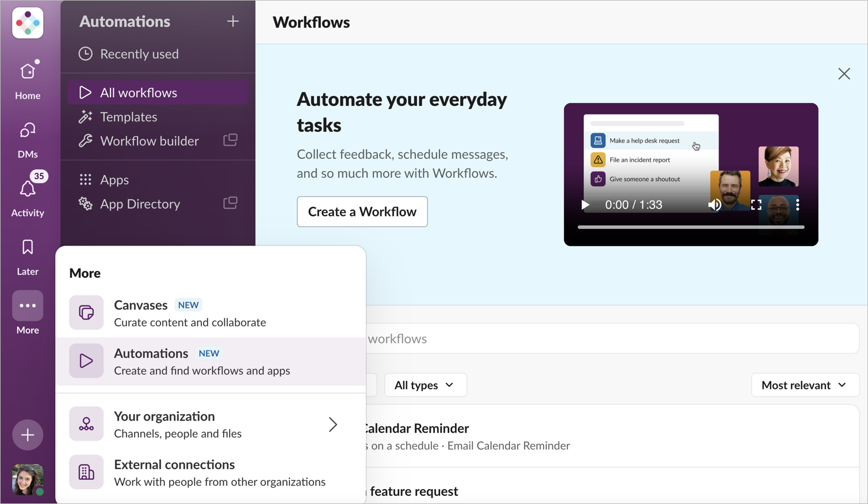Click the Slack workspace logo icon
Image resolution: width=868 pixels, height=504 pixels.
coord(28,23)
